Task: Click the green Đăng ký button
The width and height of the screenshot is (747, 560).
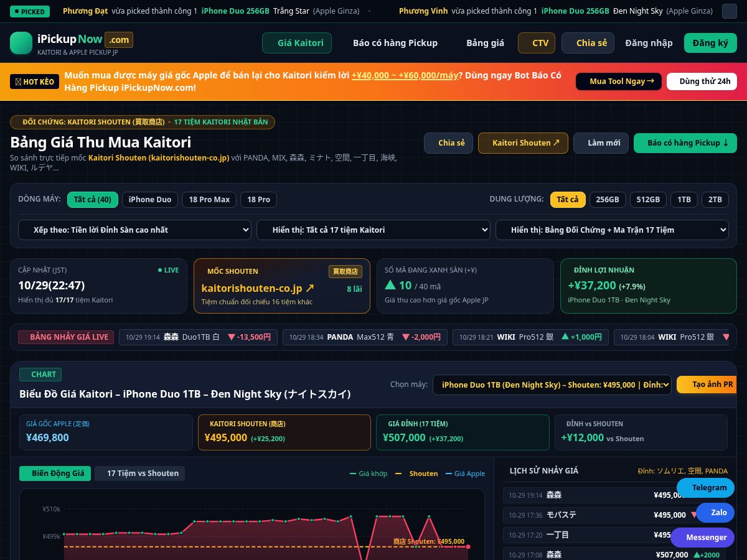Action: [x=710, y=43]
